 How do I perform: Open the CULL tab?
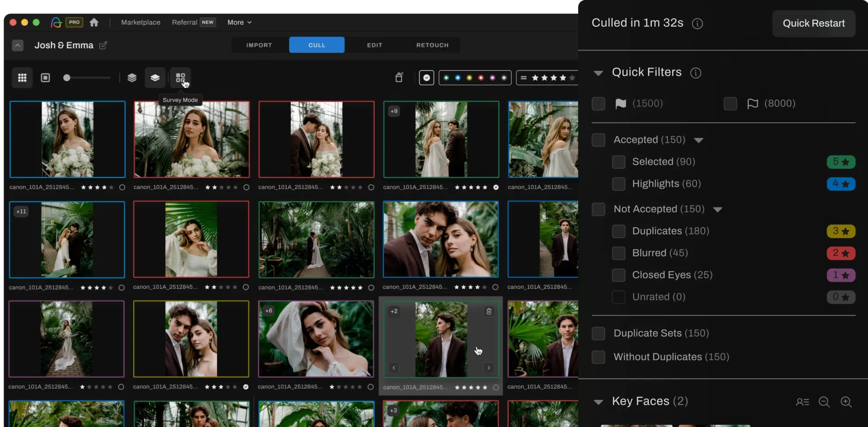pos(316,45)
